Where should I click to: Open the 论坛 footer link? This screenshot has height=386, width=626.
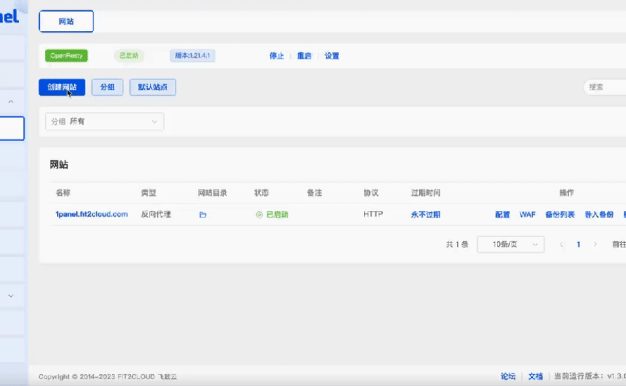click(508, 376)
